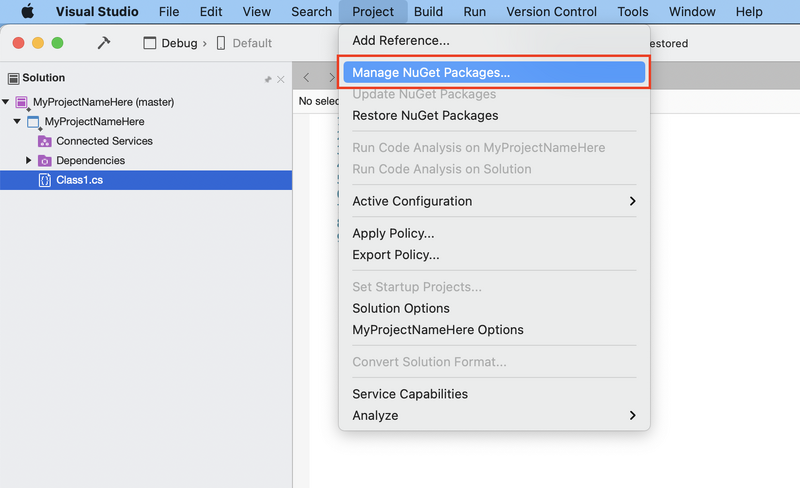800x488 pixels.
Task: Navigate forward in the editor
Action: (332, 77)
